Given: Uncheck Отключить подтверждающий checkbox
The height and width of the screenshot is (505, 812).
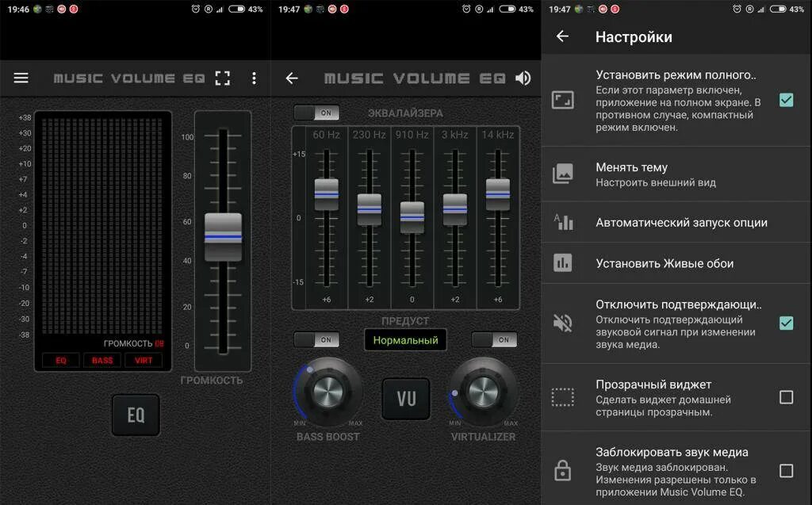Looking at the screenshot, I should (x=786, y=323).
